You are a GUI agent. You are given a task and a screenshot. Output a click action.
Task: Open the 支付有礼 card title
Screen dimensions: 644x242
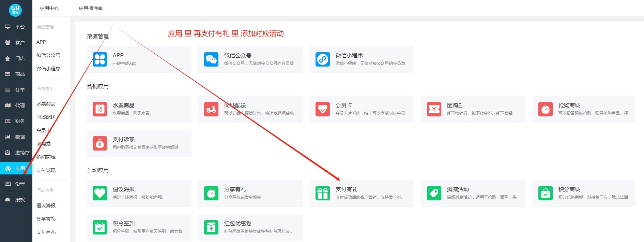pos(347,189)
